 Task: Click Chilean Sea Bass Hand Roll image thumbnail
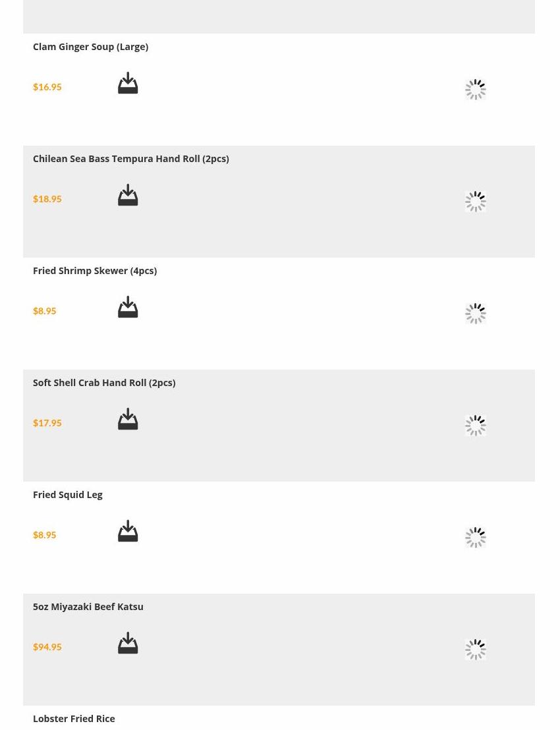pyautogui.click(x=475, y=202)
